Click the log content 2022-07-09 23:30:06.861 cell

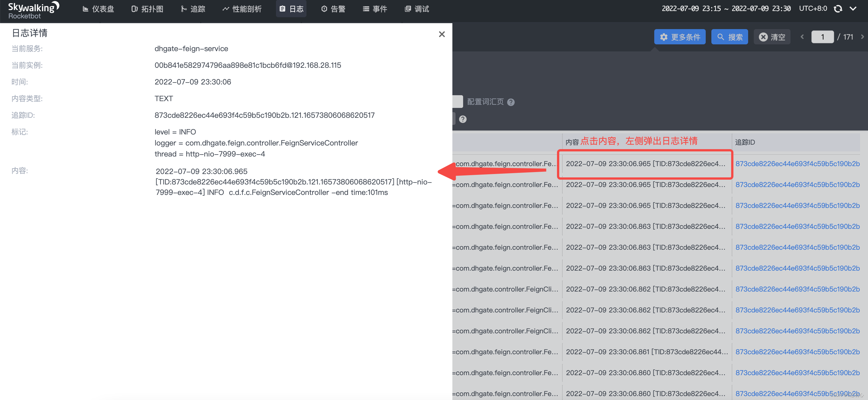[x=647, y=352]
